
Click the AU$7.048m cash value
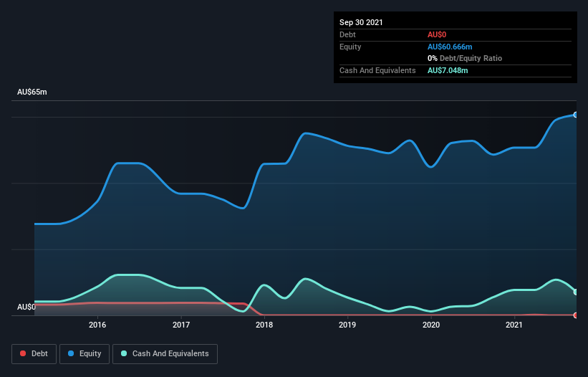pos(448,70)
